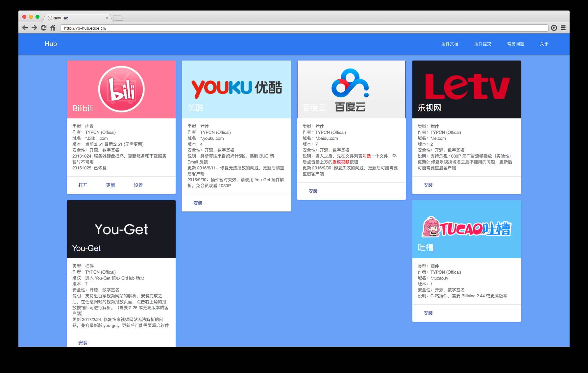Screen dimensions: 588x373
Task: Install the You-Get plugin with 安装
Action: tap(83, 343)
